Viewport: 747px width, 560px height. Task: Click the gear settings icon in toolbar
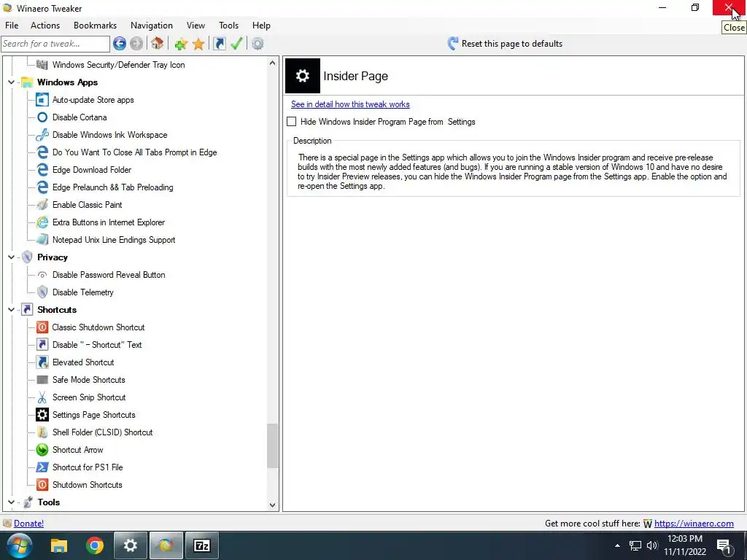(258, 44)
